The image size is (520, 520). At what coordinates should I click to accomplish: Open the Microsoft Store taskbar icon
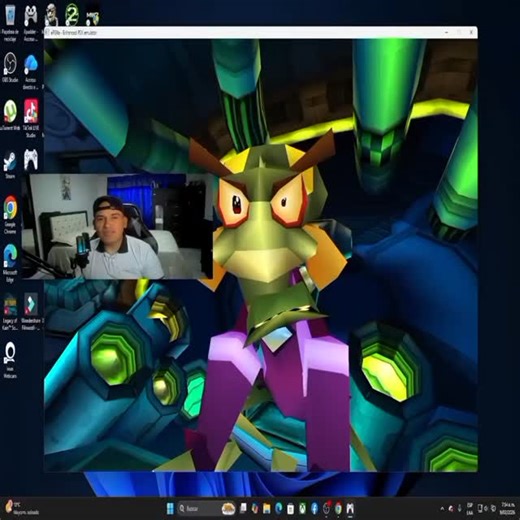coord(290,509)
